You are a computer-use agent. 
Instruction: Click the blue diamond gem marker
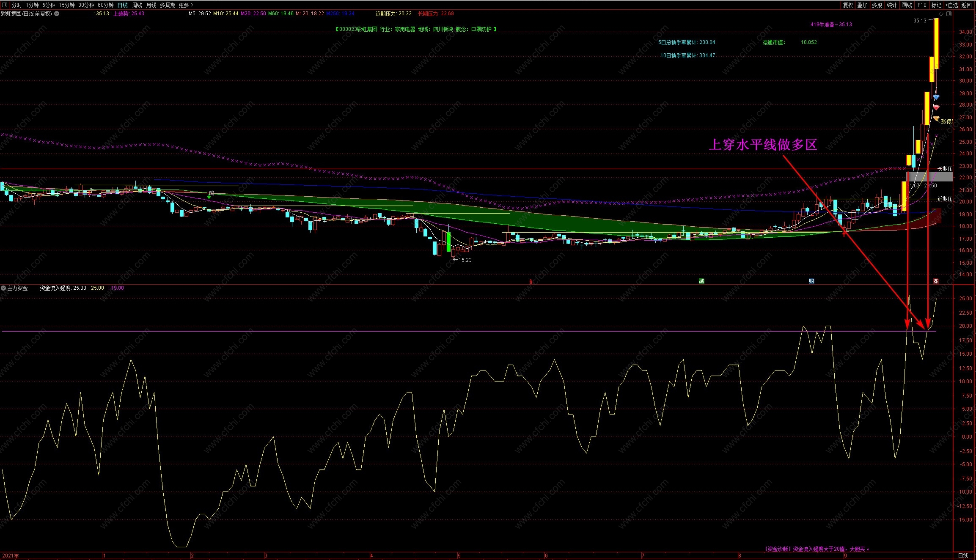(x=936, y=97)
